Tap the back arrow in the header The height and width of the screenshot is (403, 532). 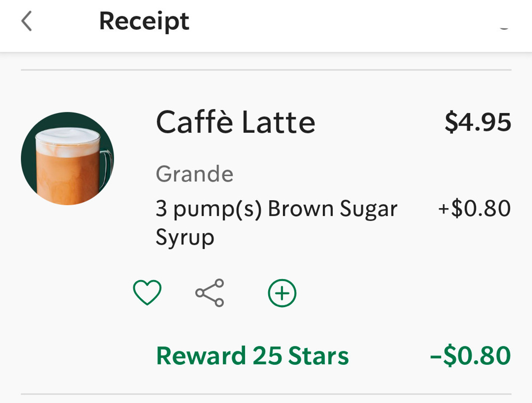click(27, 21)
